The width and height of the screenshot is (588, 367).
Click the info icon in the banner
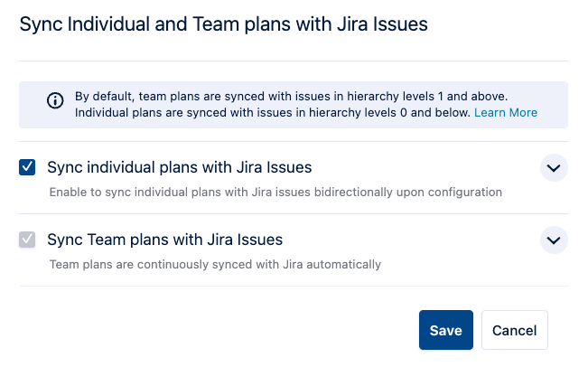tap(55, 100)
